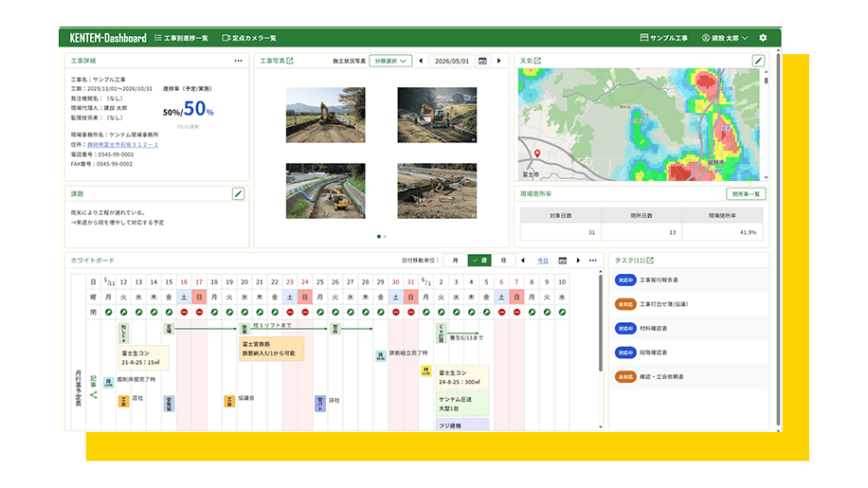Click 対応中 badge for 段階確認書
Screen dimensions: 868x488
click(x=625, y=352)
